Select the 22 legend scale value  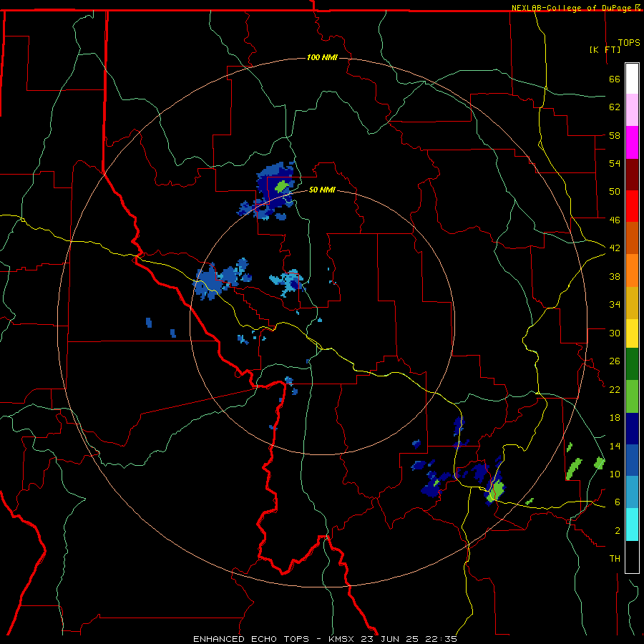(615, 389)
